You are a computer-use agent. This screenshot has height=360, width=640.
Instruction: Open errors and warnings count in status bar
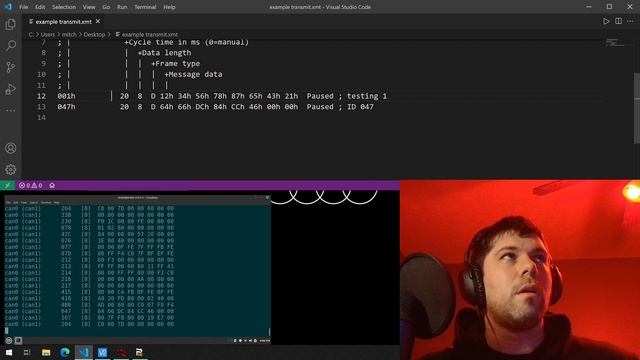(x=31, y=185)
